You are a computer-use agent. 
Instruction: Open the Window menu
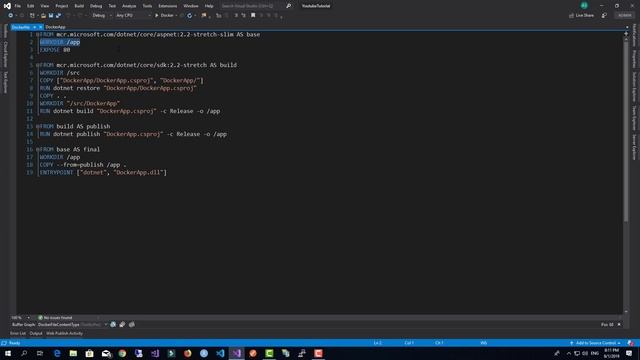(191, 6)
